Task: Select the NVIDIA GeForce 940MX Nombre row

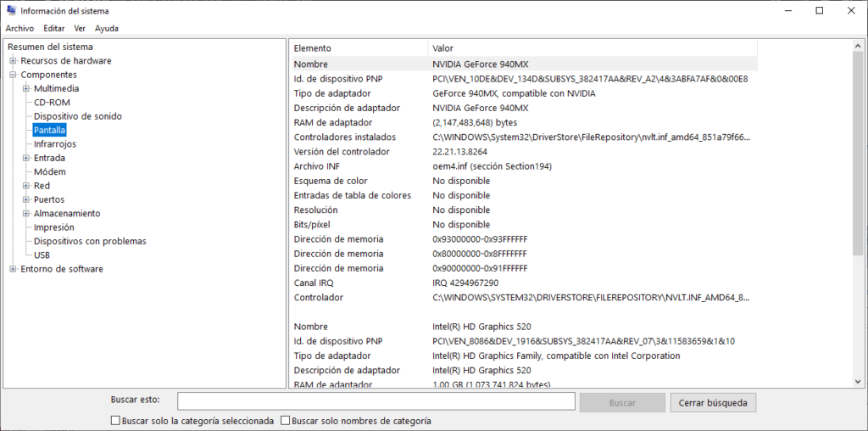Action: [x=524, y=64]
